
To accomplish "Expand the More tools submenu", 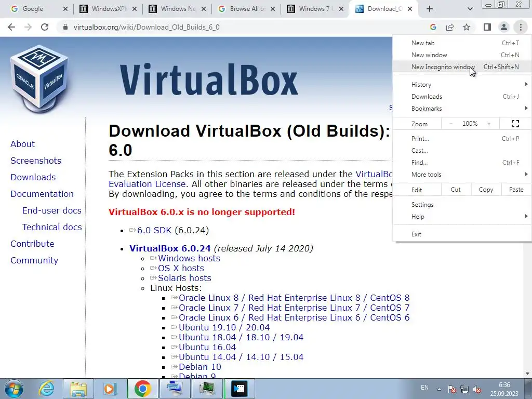I will [x=462, y=175].
